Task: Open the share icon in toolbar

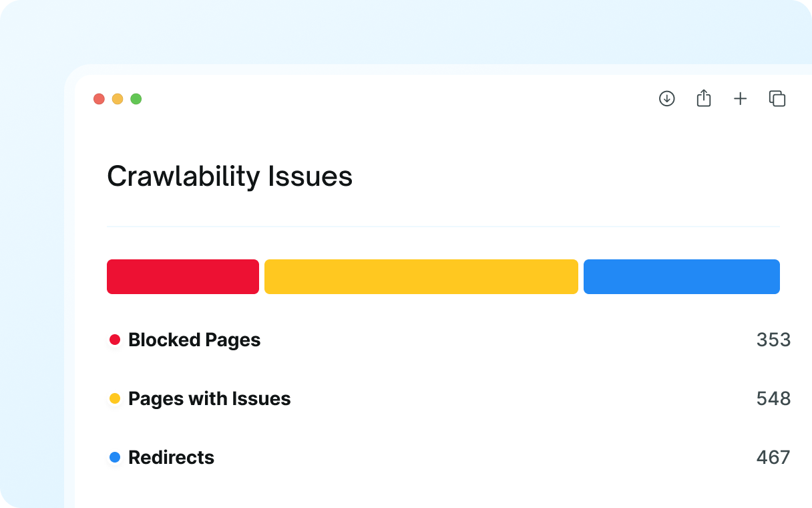Action: [704, 98]
